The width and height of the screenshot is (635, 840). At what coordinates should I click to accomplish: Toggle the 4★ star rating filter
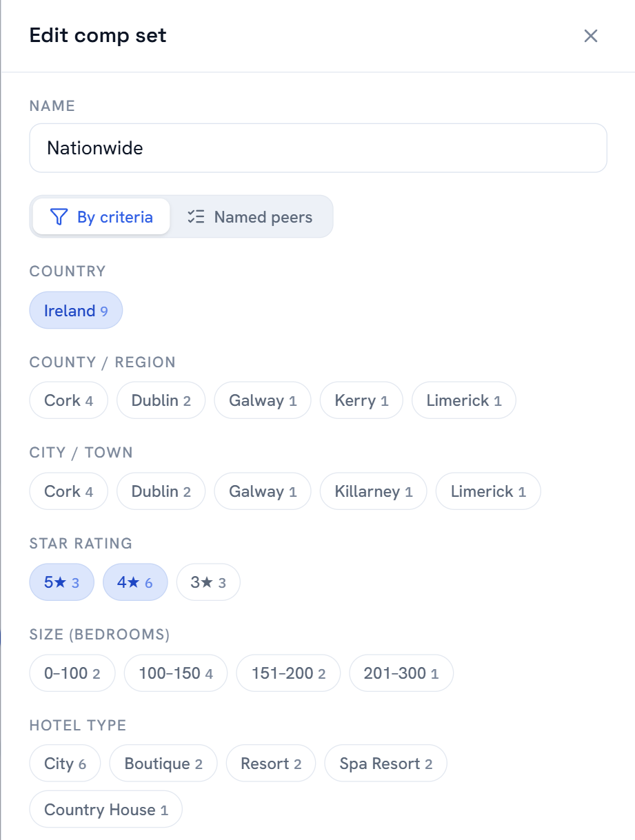[135, 582]
